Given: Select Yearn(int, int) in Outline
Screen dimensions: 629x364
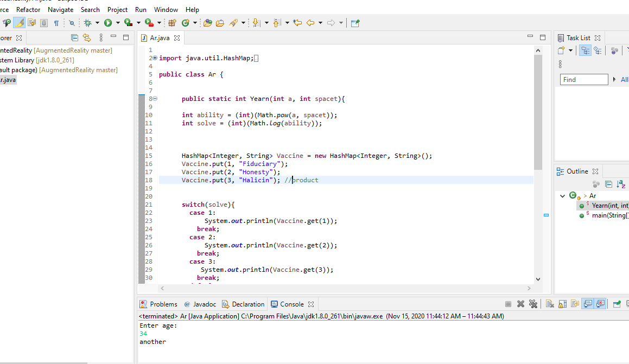Looking at the screenshot, I should click(x=610, y=206).
